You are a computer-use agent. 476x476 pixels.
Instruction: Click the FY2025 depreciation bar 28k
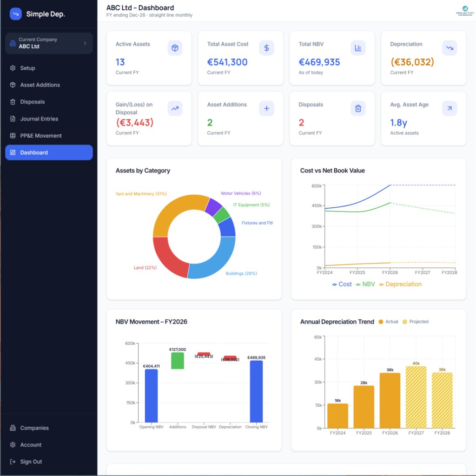pyautogui.click(x=364, y=407)
